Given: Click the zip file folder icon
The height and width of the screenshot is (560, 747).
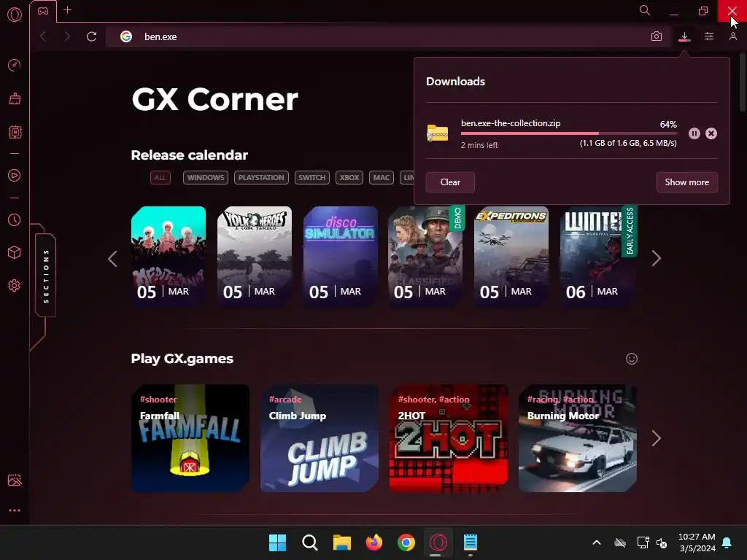Looking at the screenshot, I should (438, 133).
